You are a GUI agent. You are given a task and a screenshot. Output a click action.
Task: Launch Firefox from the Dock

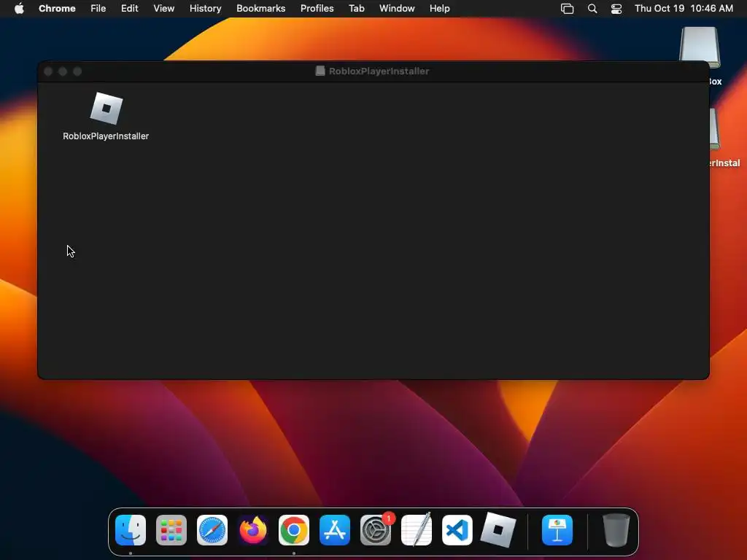click(x=253, y=530)
